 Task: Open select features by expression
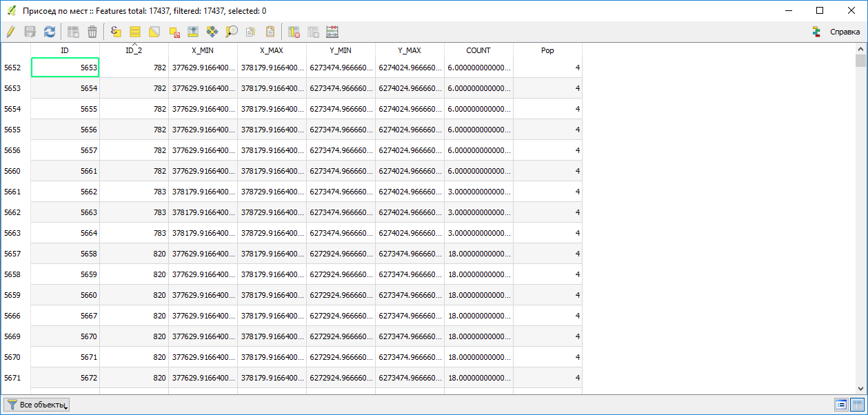116,32
